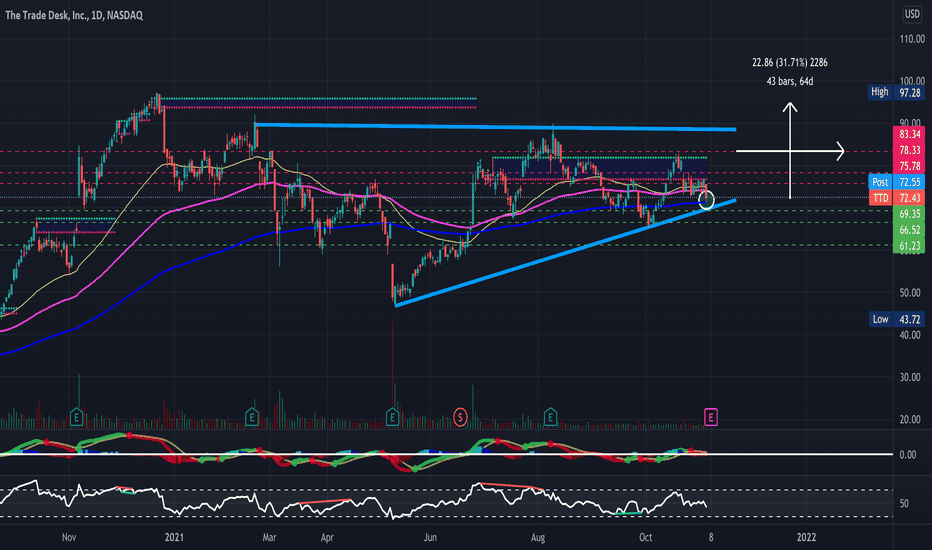Screen dimensions: 932x550
Task: Click the '2022' time axis label
Action: click(806, 538)
